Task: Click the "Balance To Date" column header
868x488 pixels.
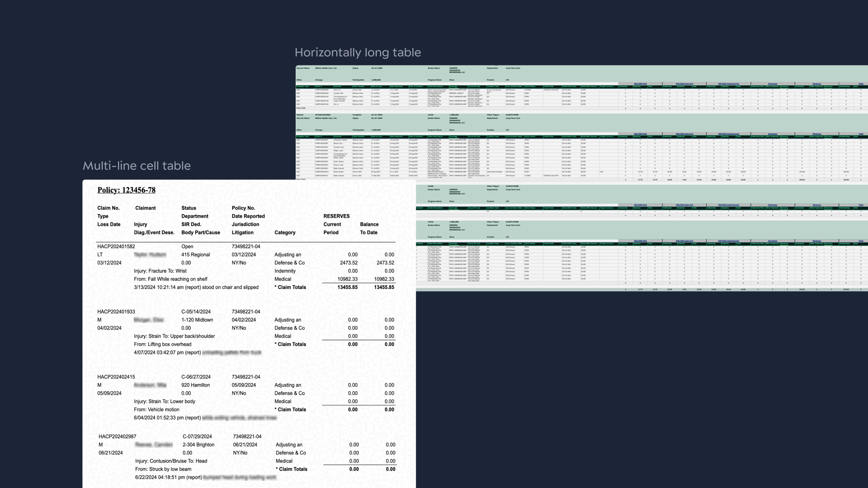Action: pos(369,228)
